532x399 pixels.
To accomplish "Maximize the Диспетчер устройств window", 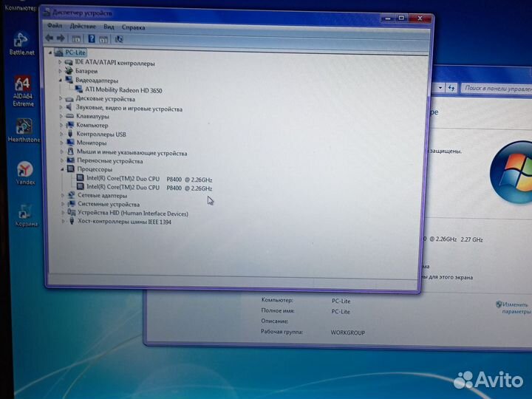I will point(401,18).
